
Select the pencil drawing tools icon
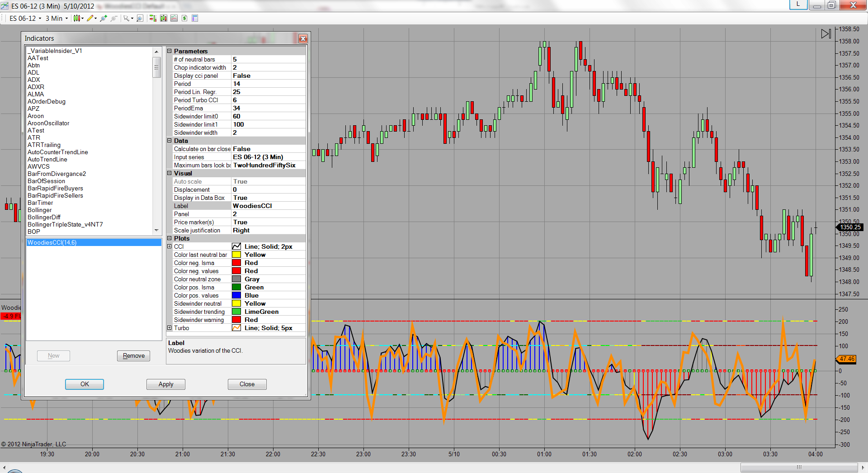point(90,18)
